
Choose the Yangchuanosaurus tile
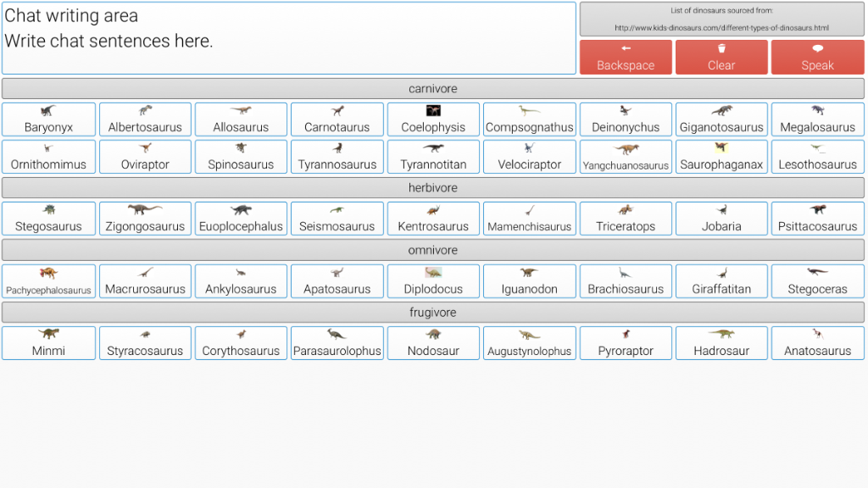626,157
